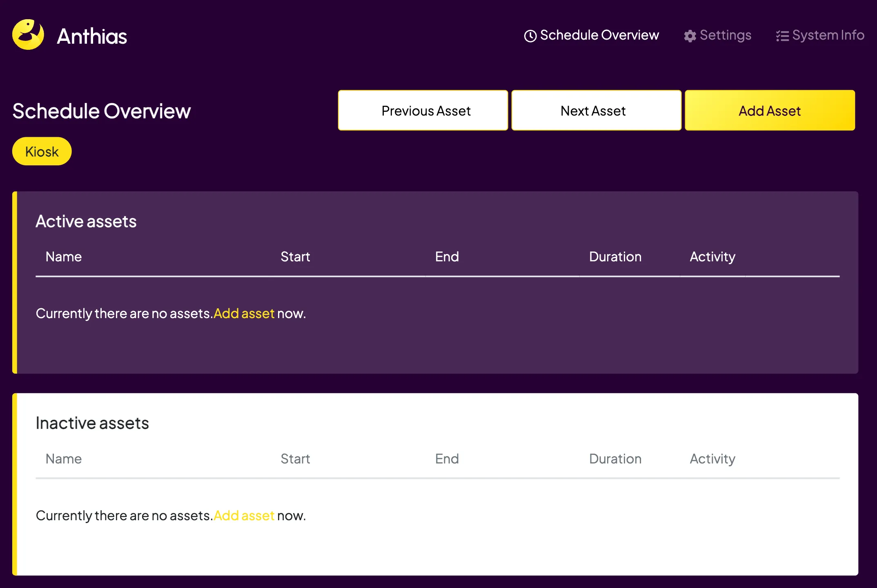Viewport: 877px width, 588px height.
Task: Click the End column header in Inactive assets
Action: pyautogui.click(x=446, y=459)
